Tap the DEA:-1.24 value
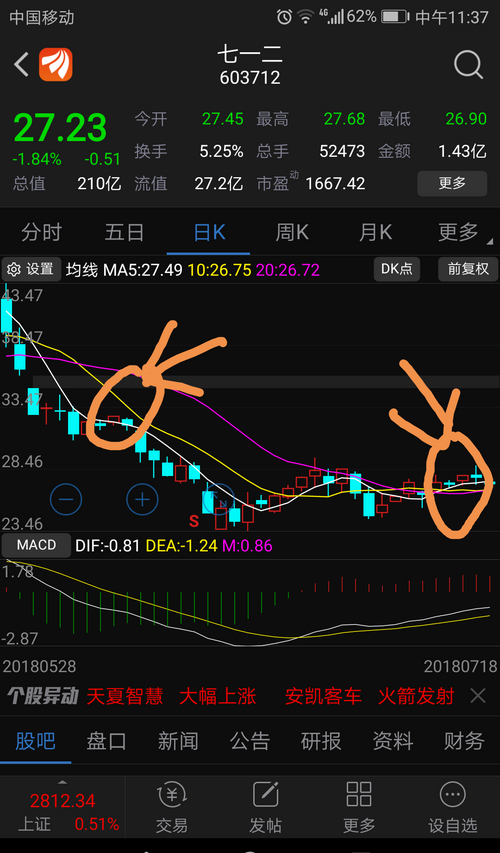Screen dimensions: 500x853 (182, 545)
